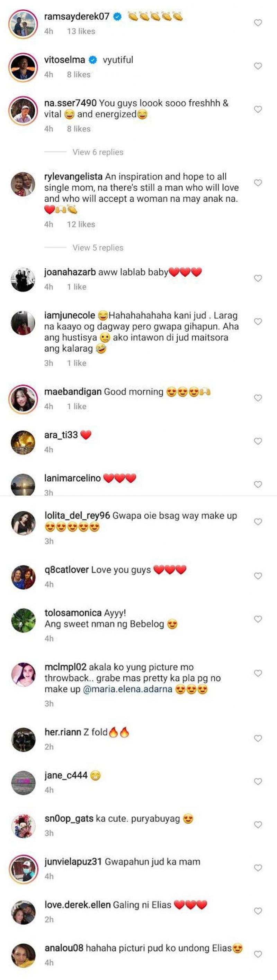
Task: Open 12 likes list on rylevangelista's comment
Action: tap(81, 224)
